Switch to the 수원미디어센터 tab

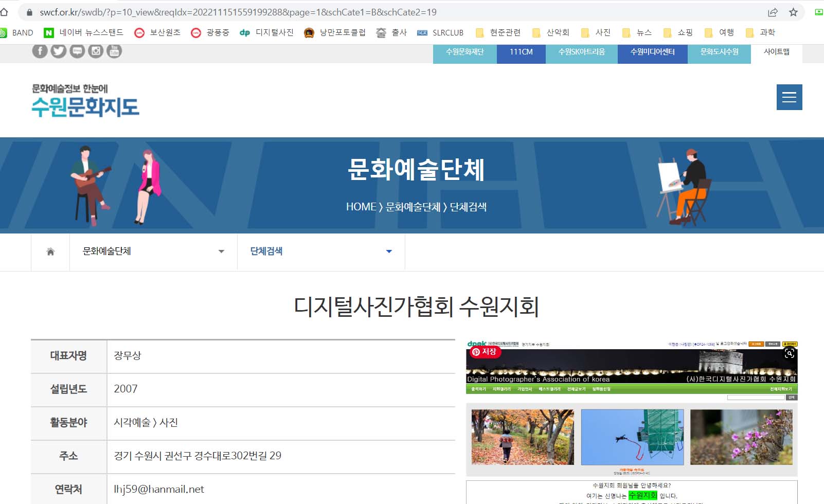(x=652, y=52)
